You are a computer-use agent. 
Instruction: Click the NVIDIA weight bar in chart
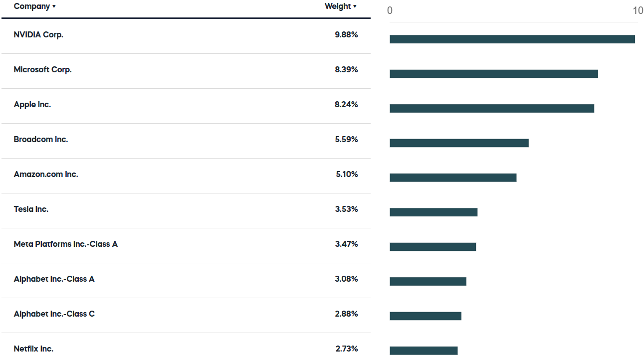pyautogui.click(x=512, y=39)
